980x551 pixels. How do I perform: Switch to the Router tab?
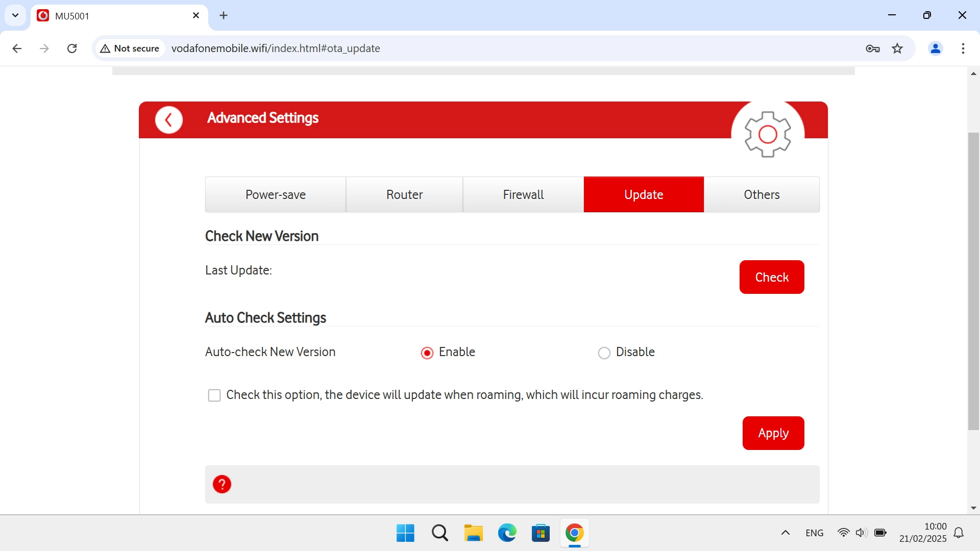click(x=404, y=194)
